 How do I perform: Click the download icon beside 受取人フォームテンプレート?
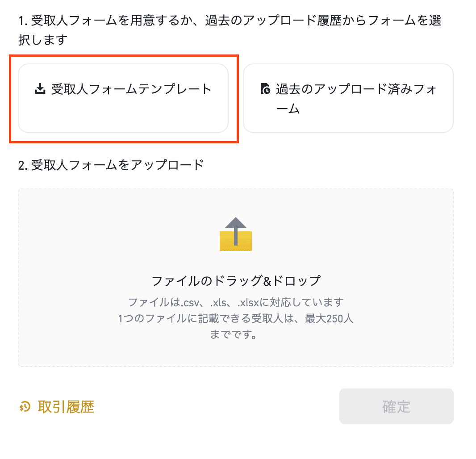click(x=40, y=89)
